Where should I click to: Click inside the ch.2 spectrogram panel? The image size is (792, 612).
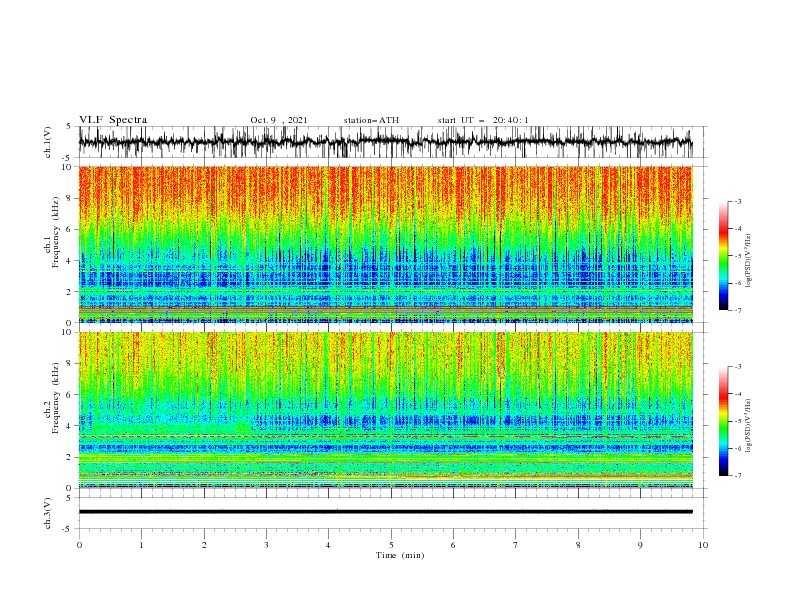click(x=385, y=410)
